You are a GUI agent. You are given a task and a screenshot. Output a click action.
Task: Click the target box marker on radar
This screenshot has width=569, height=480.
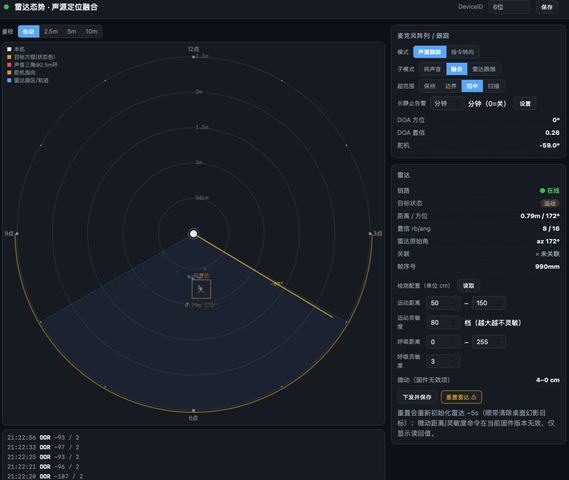click(x=201, y=289)
